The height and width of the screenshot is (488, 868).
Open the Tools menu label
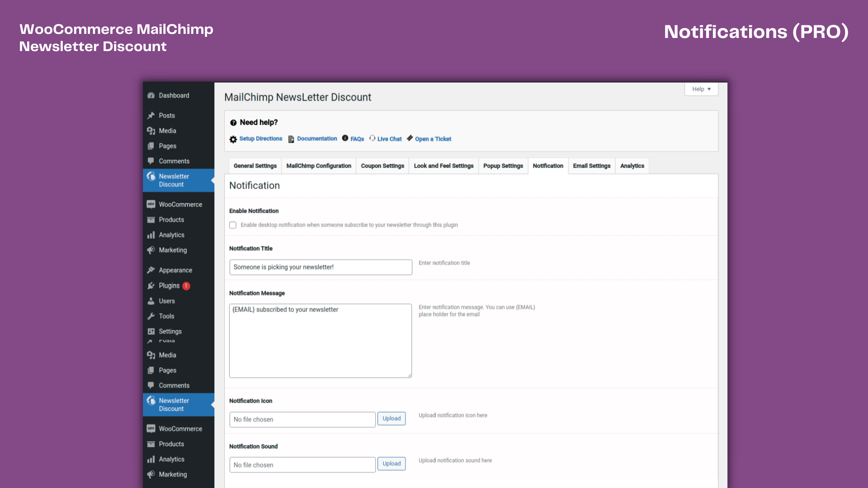tap(166, 316)
